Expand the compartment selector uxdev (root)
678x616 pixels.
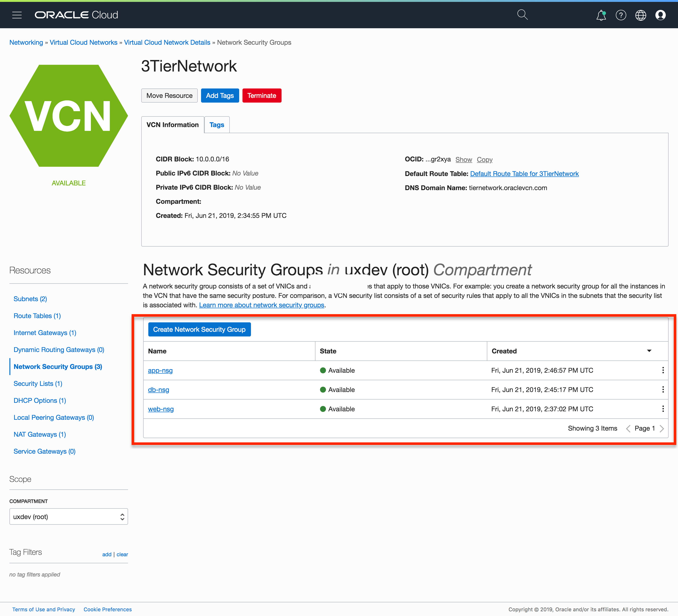(x=69, y=516)
